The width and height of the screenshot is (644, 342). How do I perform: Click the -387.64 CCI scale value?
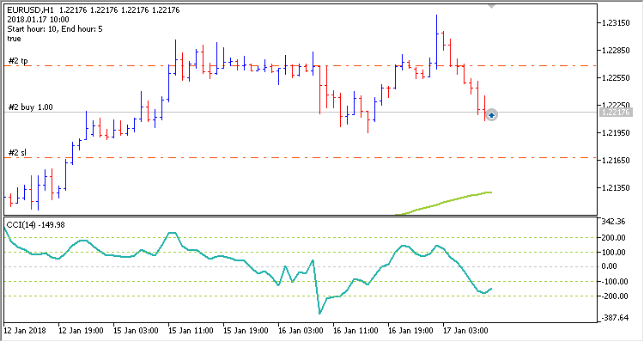615,318
